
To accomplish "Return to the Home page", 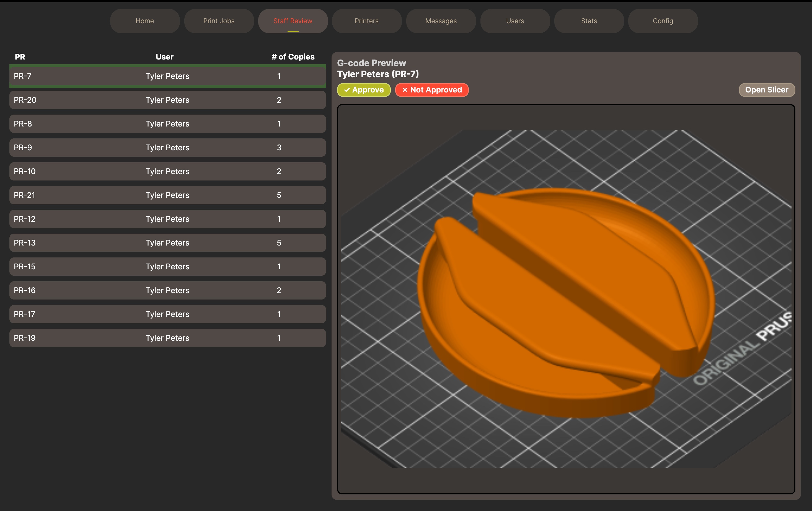I will [x=144, y=20].
